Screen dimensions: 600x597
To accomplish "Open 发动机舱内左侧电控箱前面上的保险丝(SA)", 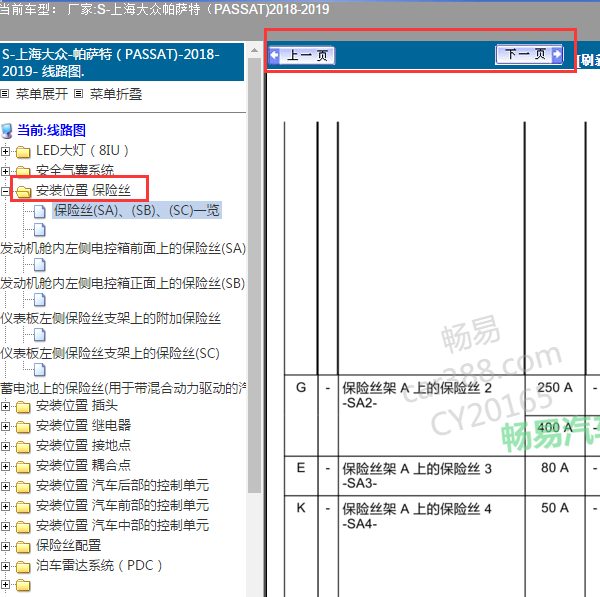I will (123, 248).
